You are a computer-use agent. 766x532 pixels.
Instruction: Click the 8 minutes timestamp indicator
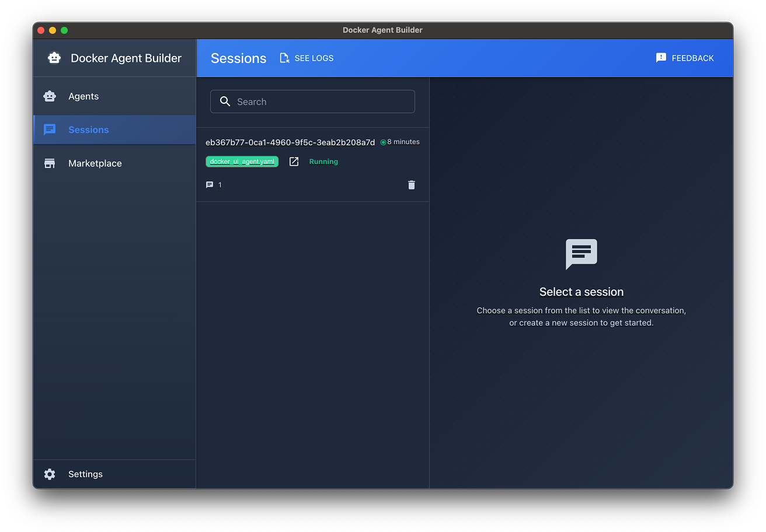pos(400,141)
